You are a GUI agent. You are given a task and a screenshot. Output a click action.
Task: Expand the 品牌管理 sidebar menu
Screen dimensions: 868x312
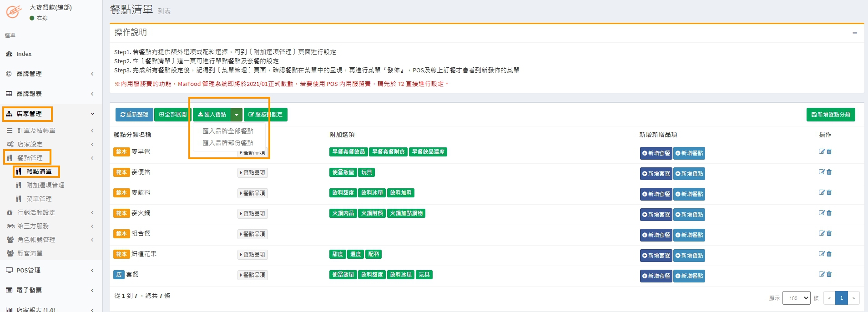click(50, 74)
